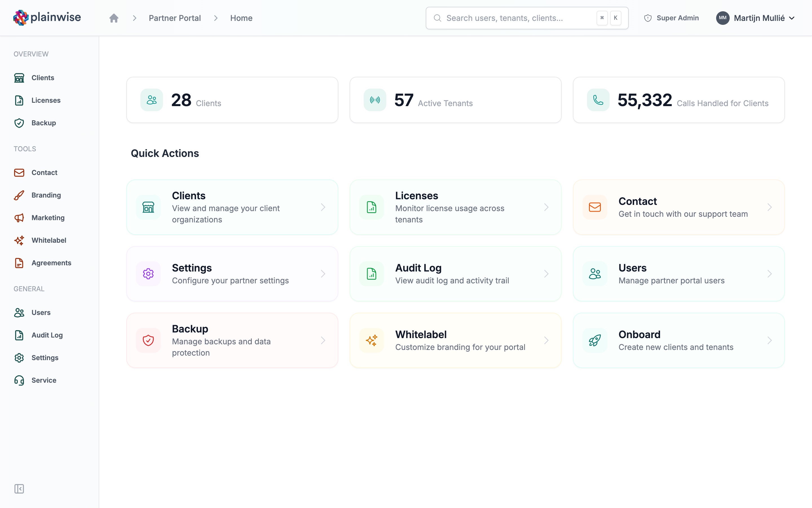812x508 pixels.
Task: Click the Contact quick action envelope icon
Action: point(595,207)
